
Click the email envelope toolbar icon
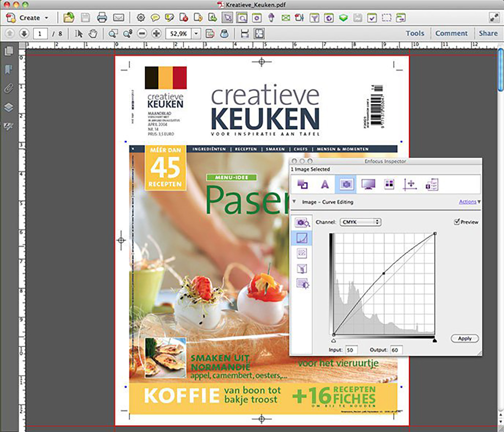coord(118,18)
